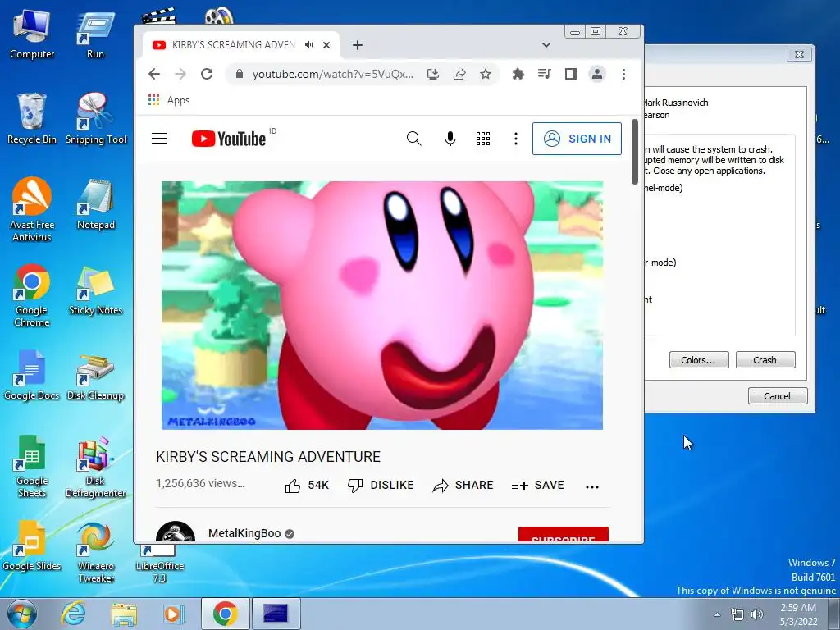Search with voice microphone icon

point(450,139)
